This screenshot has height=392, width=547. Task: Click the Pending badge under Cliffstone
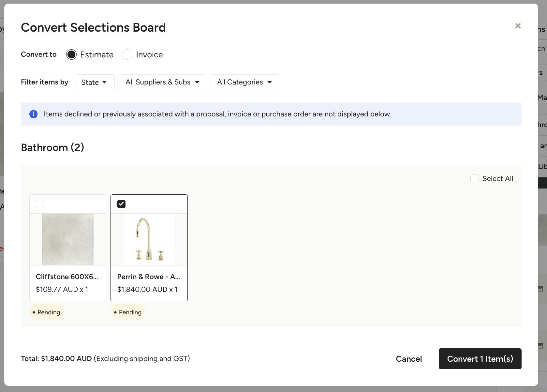(47, 312)
